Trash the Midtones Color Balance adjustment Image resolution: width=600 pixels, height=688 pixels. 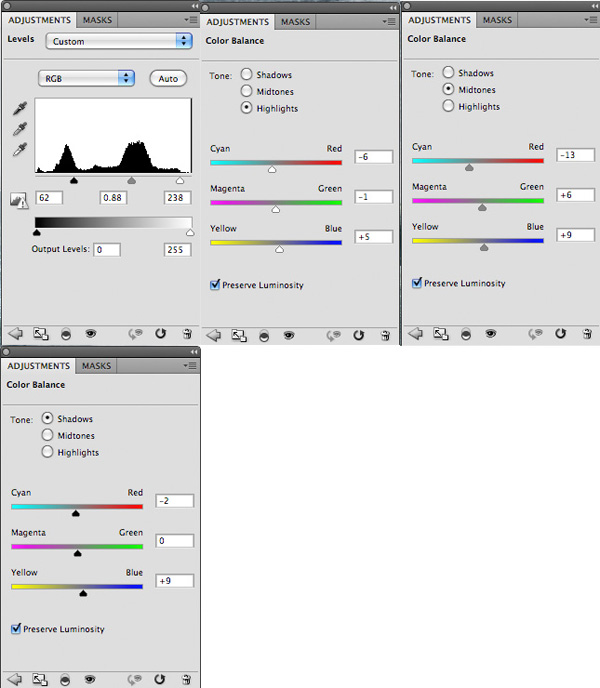pyautogui.click(x=587, y=334)
